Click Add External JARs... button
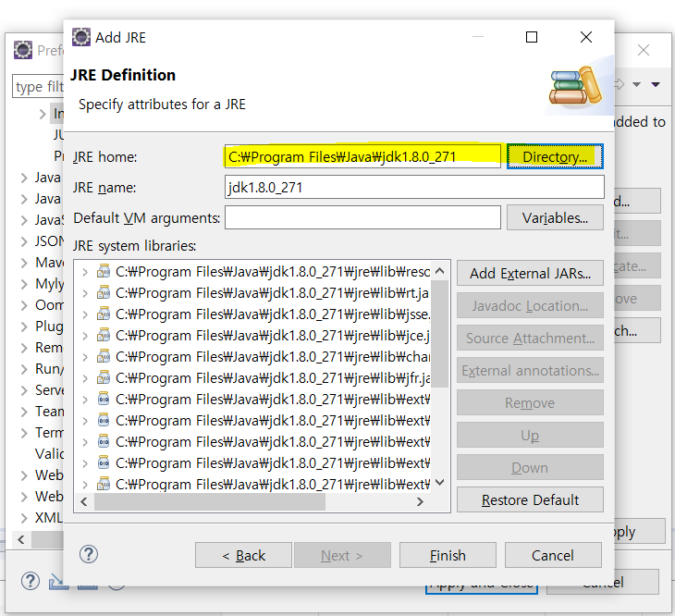The height and width of the screenshot is (616, 675). tap(530, 273)
